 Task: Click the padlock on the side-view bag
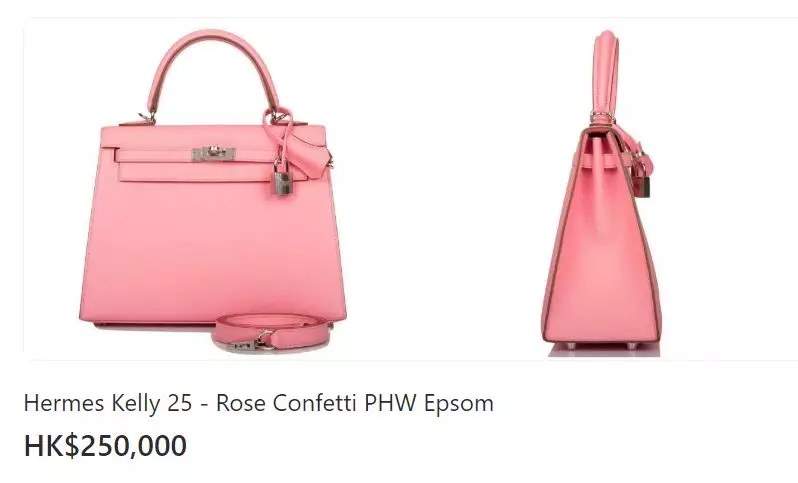[642, 183]
